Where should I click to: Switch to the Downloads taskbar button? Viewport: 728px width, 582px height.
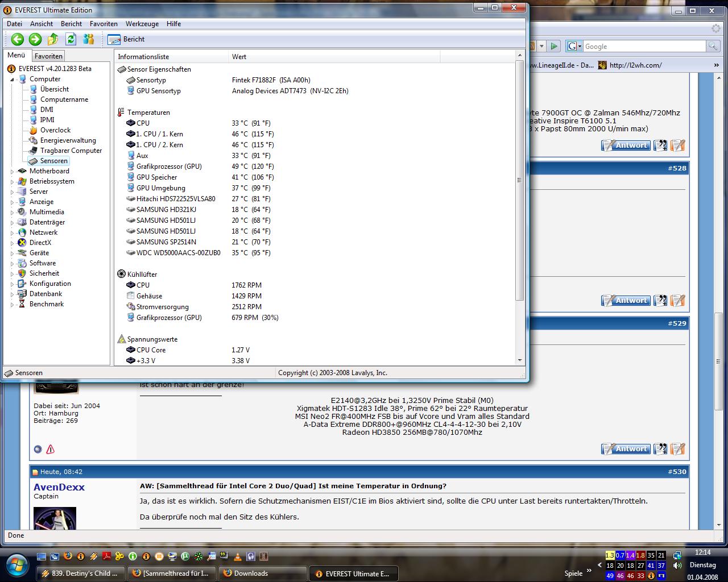pyautogui.click(x=263, y=573)
